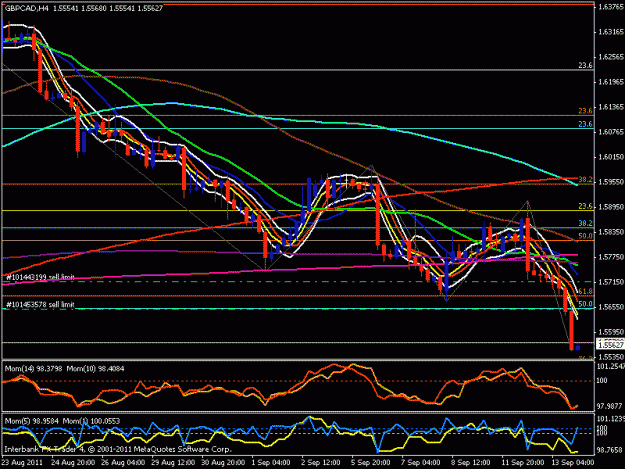Click the 1.61365 price axis label
625x469 pixels.
pos(611,107)
